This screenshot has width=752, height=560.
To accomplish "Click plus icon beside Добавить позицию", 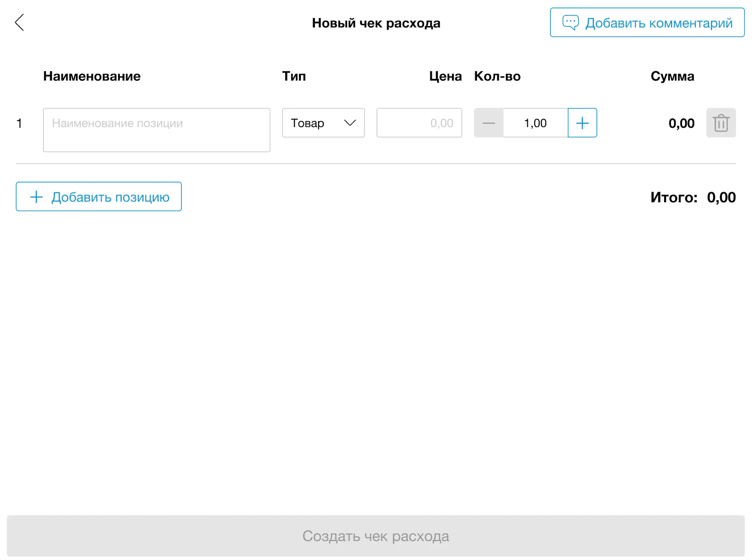I will click(x=36, y=197).
